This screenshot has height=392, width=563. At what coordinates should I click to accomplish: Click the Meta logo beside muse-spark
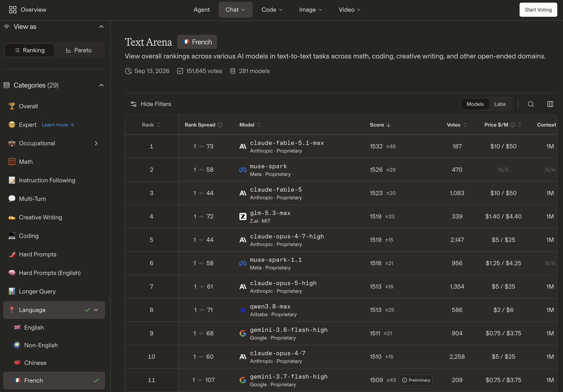[x=243, y=170]
